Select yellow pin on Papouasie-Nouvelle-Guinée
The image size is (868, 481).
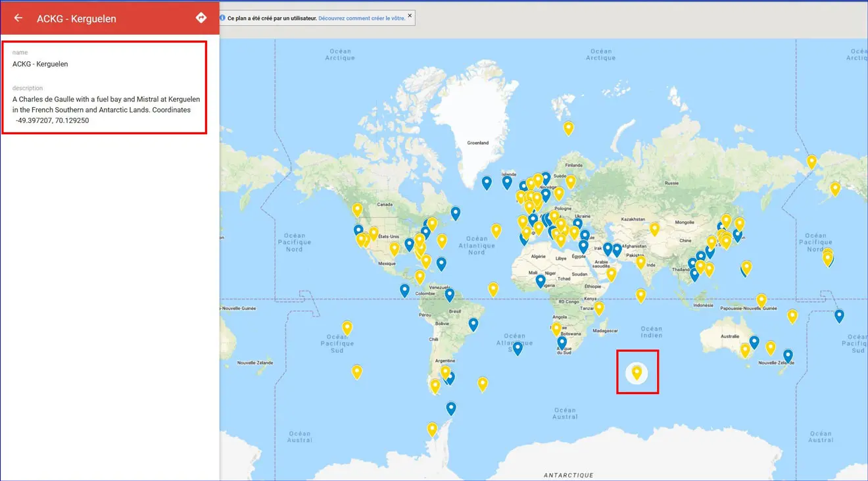[x=761, y=300]
